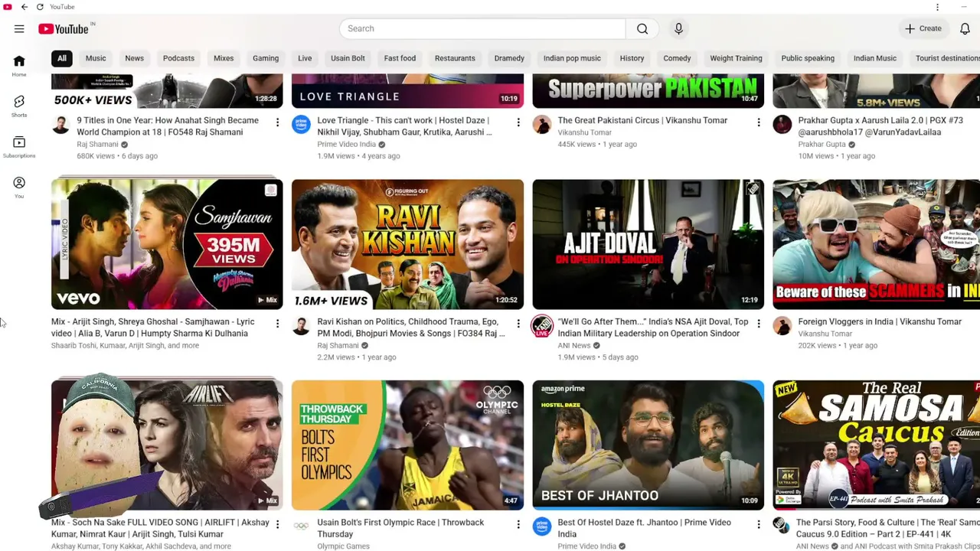
Task: Visit Prakhar Gupta channel name link
Action: click(822, 144)
